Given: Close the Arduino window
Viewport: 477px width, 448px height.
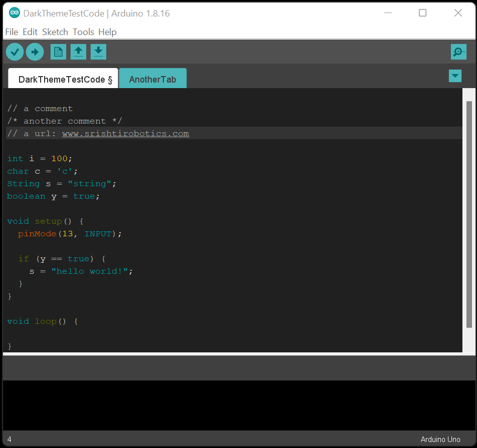Looking at the screenshot, I should [x=458, y=13].
